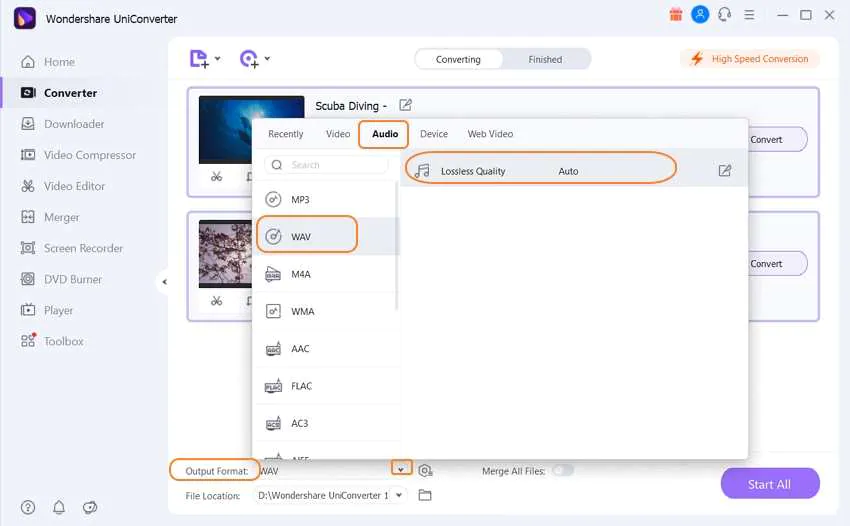The image size is (850, 526).
Task: Choose the AC3 audio format
Action: pyautogui.click(x=326, y=423)
